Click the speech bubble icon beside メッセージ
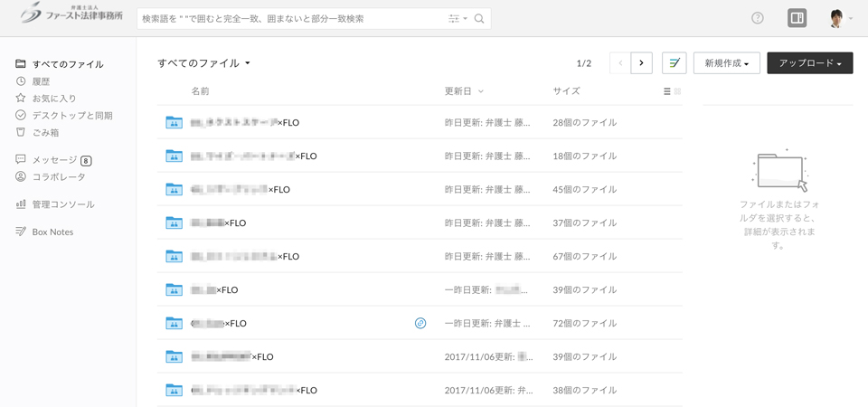Viewport: 868px width, 407px height. click(x=21, y=159)
